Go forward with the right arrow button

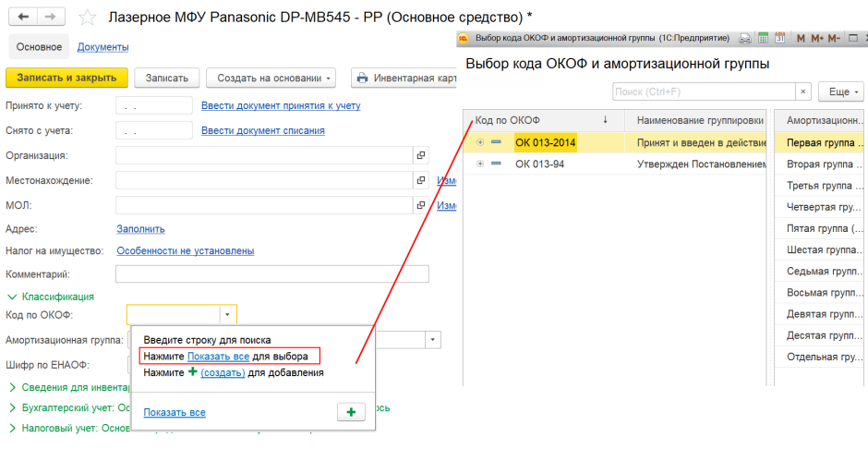51,17
